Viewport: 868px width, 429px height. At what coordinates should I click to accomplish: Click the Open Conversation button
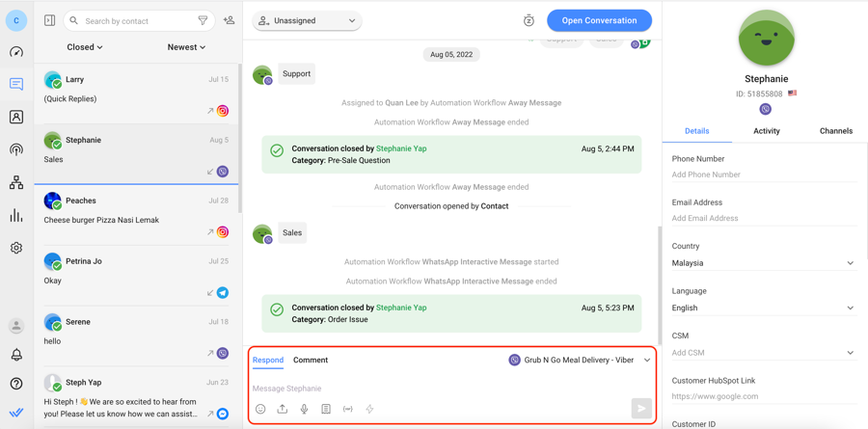(x=599, y=20)
